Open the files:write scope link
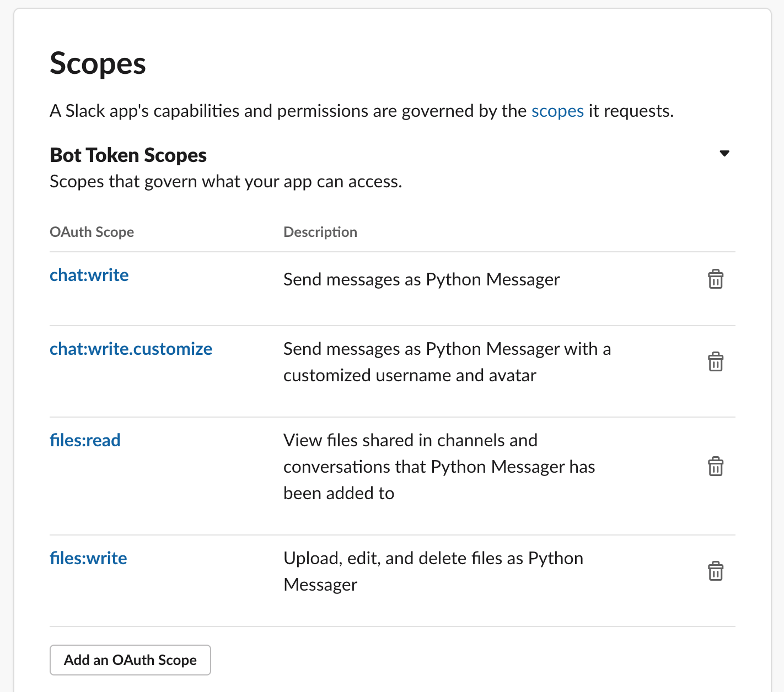Screen dimensions: 784x692 tap(88, 558)
